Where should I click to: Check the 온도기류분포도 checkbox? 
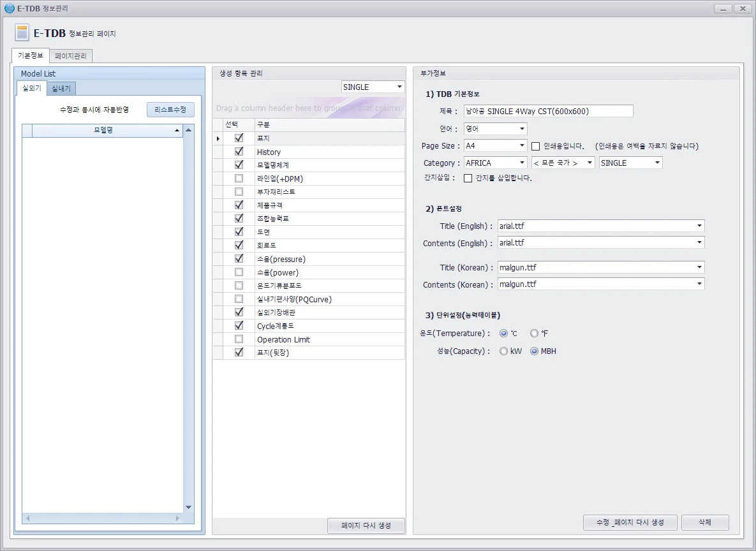(x=239, y=285)
